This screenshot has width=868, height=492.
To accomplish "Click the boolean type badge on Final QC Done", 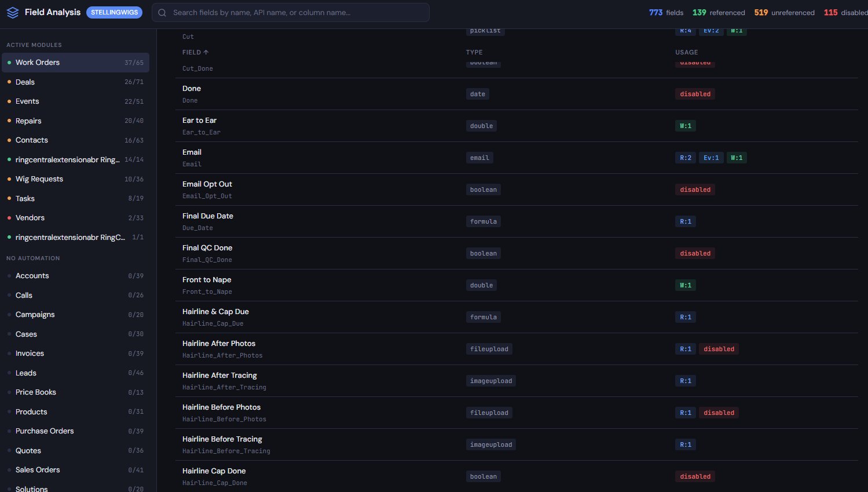I will [483, 253].
